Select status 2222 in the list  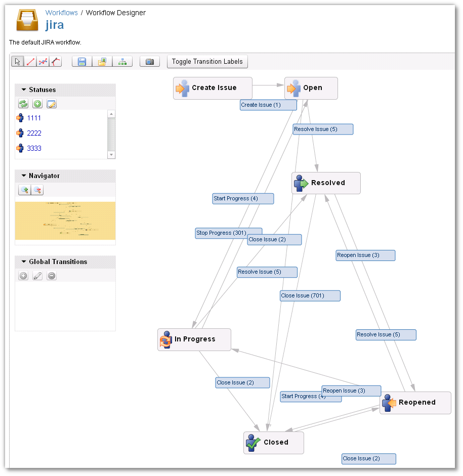[34, 133]
